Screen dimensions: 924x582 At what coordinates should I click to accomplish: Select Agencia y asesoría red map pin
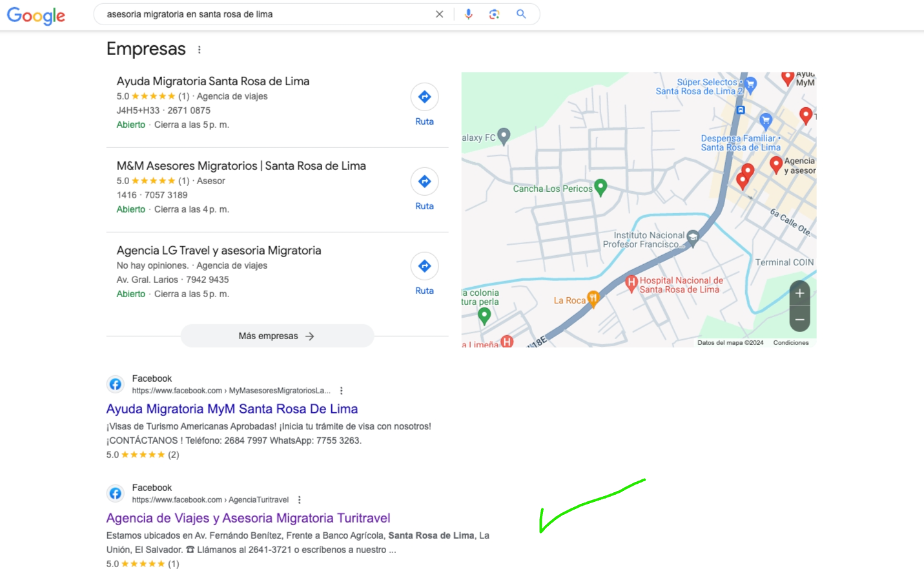pos(776,165)
